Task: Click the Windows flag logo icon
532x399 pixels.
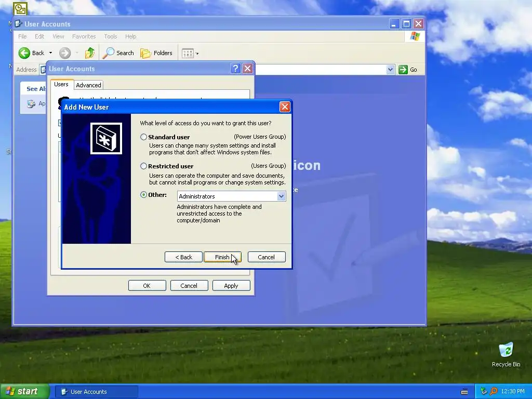Action: (x=415, y=36)
